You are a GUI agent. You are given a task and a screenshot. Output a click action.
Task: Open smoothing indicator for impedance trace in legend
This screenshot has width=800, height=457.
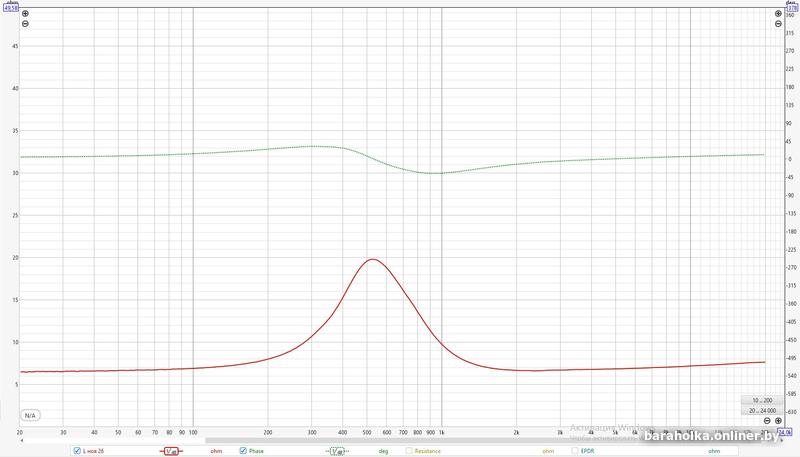tap(171, 451)
